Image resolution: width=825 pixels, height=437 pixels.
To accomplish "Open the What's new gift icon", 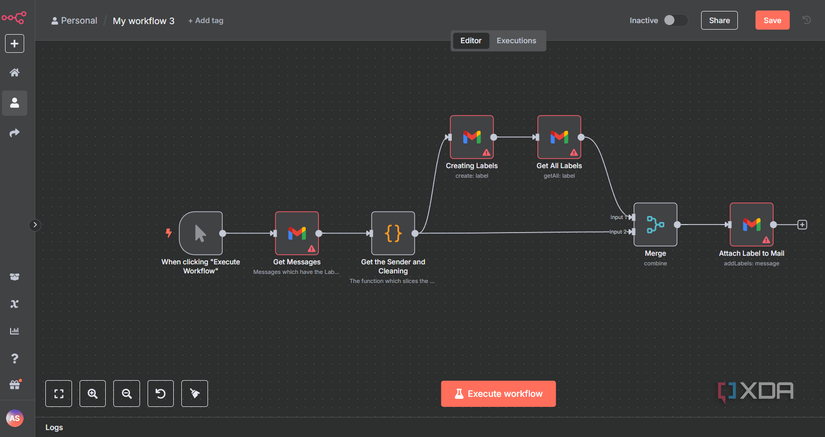I will (14, 385).
